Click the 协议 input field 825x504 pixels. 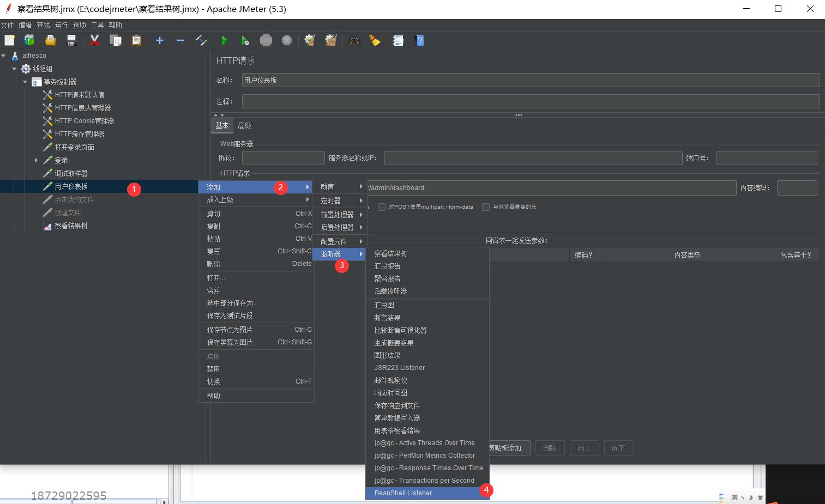pos(283,158)
